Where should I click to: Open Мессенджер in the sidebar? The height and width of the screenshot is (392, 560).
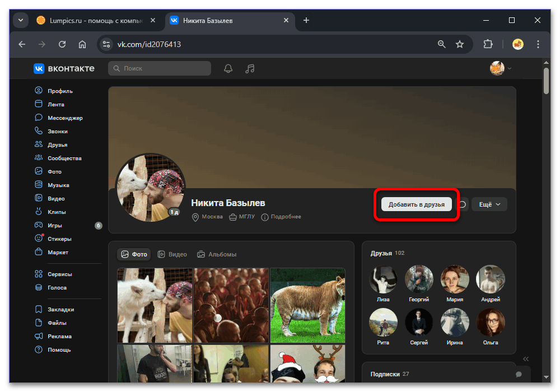[x=59, y=118]
